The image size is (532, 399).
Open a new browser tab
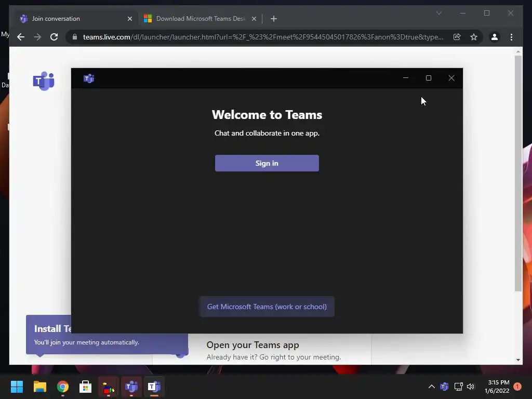(273, 19)
